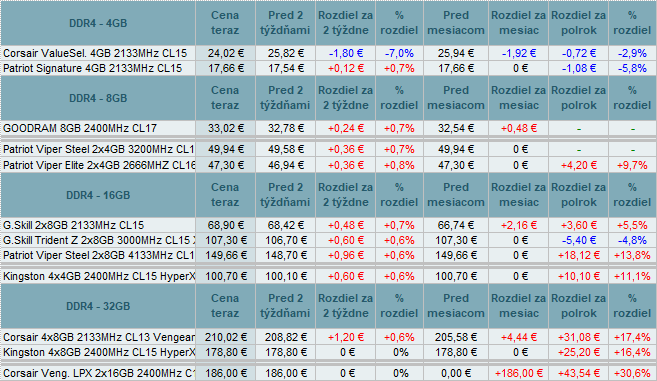Click G.Skill 2x8GB 2133MHz CL15 product name
The width and height of the screenshot is (657, 381).
pos(73,225)
